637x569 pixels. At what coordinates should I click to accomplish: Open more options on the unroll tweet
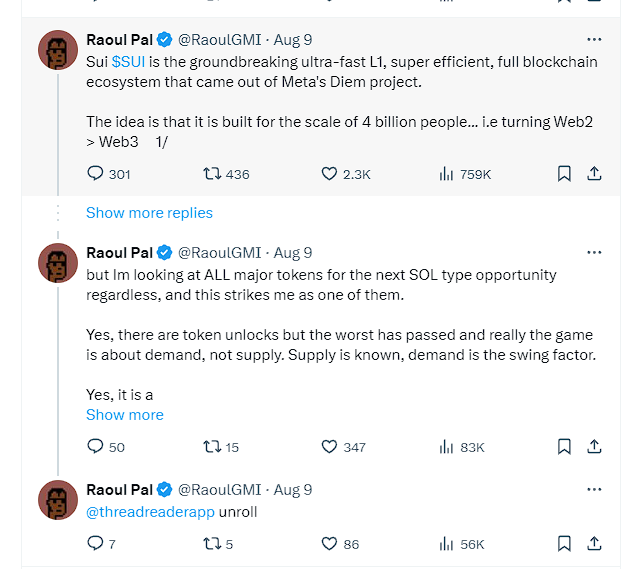pyautogui.click(x=594, y=490)
